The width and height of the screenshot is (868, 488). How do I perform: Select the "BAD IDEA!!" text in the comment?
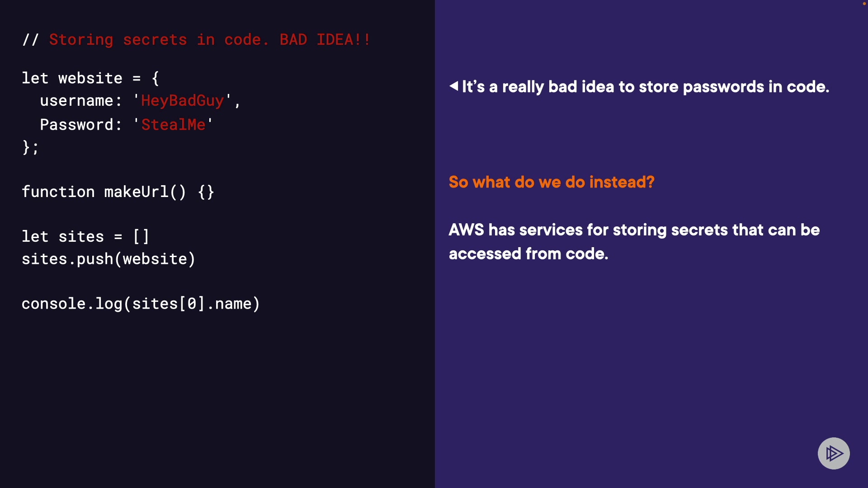325,40
